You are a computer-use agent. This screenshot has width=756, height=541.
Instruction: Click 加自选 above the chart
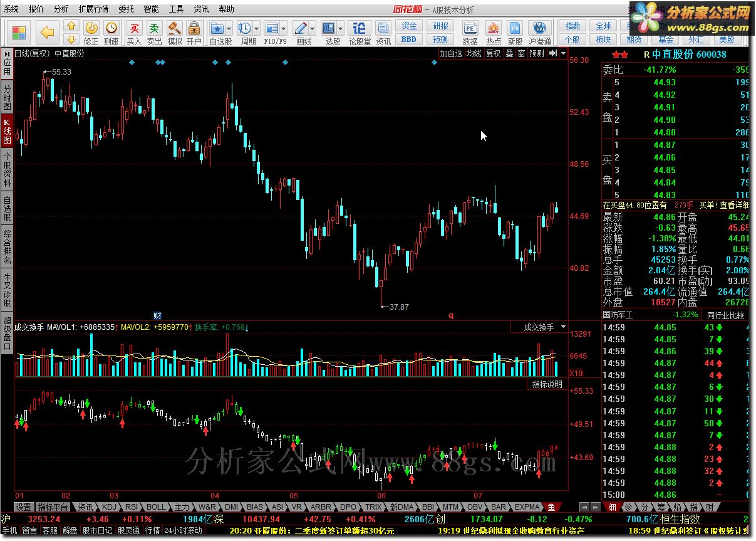[450, 54]
